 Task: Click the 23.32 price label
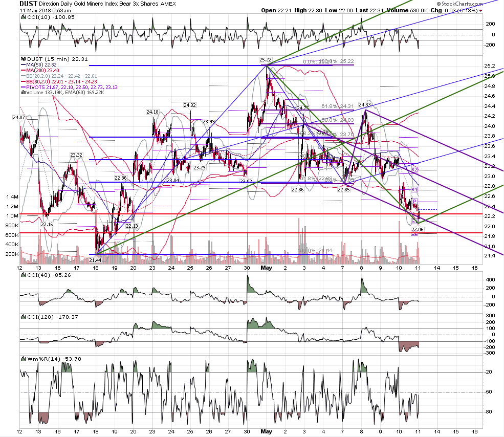tap(76, 155)
